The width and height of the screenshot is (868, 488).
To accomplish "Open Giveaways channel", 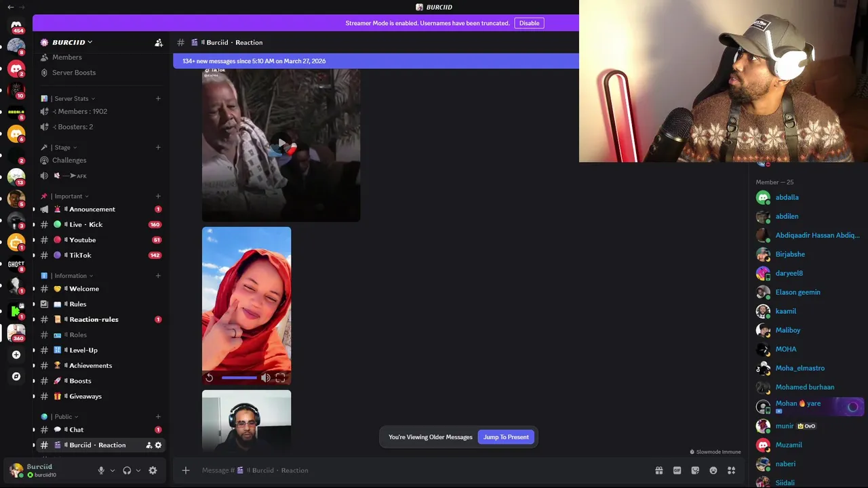I will (x=100, y=396).
